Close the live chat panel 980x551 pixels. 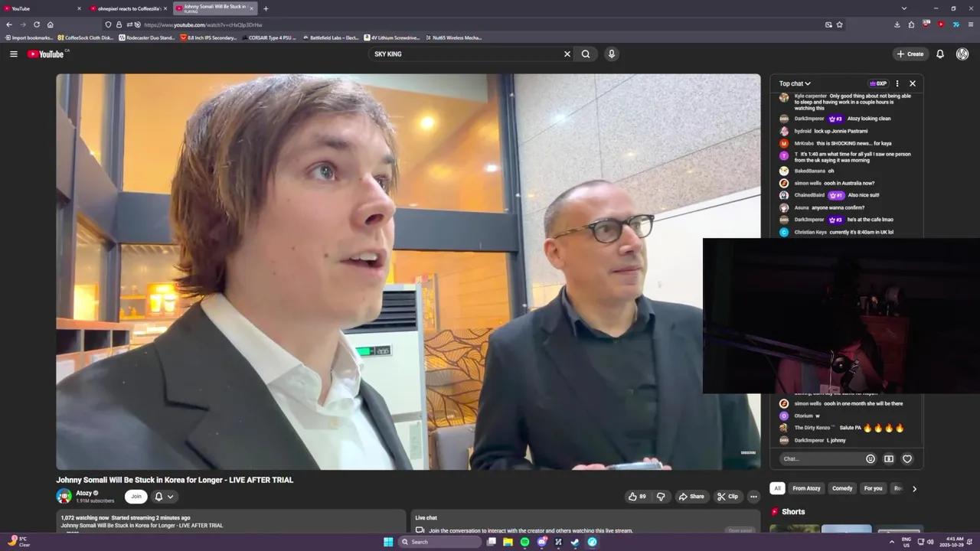913,83
